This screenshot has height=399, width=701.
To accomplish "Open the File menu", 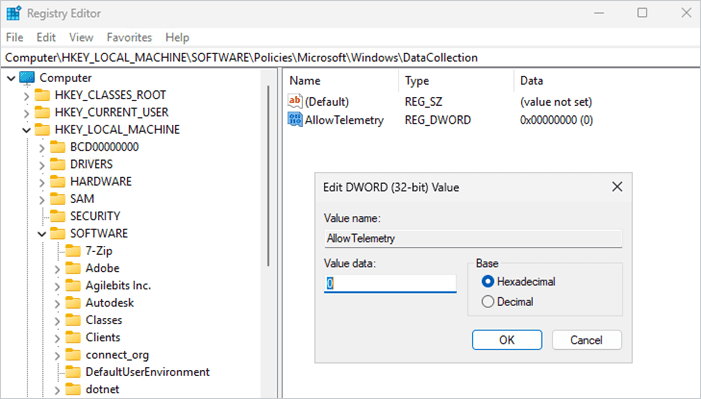I will click(x=15, y=37).
